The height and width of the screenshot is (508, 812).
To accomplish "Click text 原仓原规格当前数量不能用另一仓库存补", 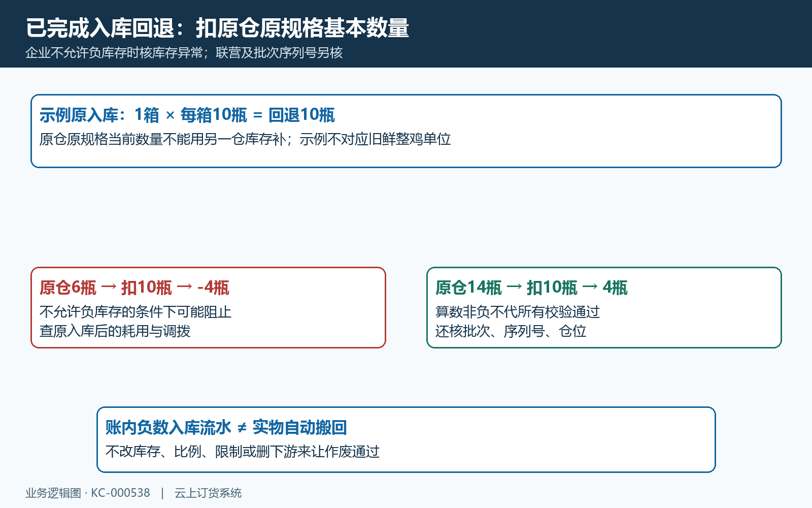I will pyautogui.click(x=162, y=139).
